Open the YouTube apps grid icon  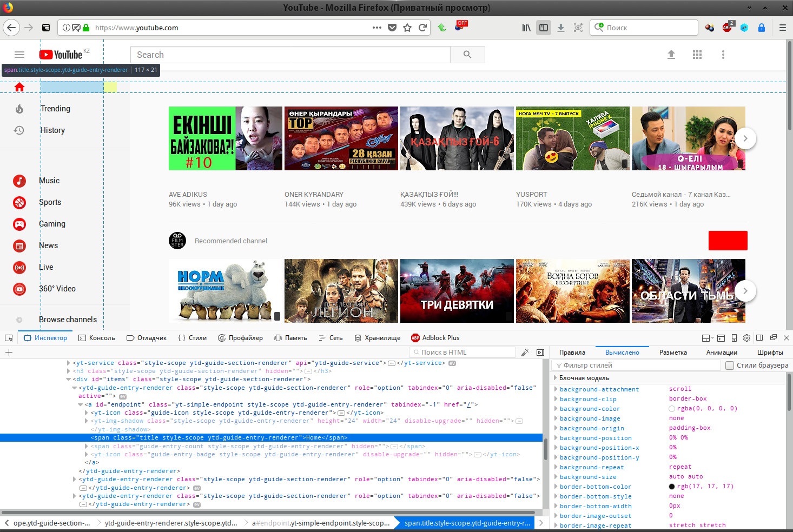point(697,55)
